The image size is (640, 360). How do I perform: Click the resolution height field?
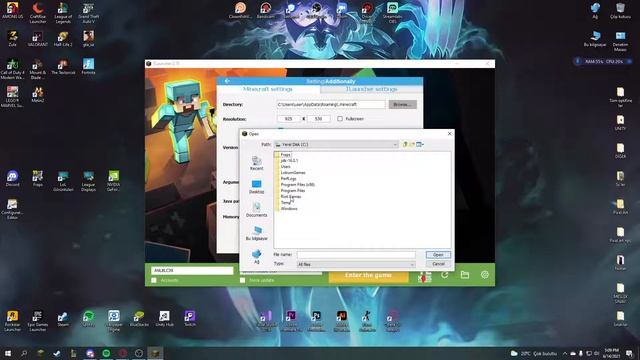[318, 119]
